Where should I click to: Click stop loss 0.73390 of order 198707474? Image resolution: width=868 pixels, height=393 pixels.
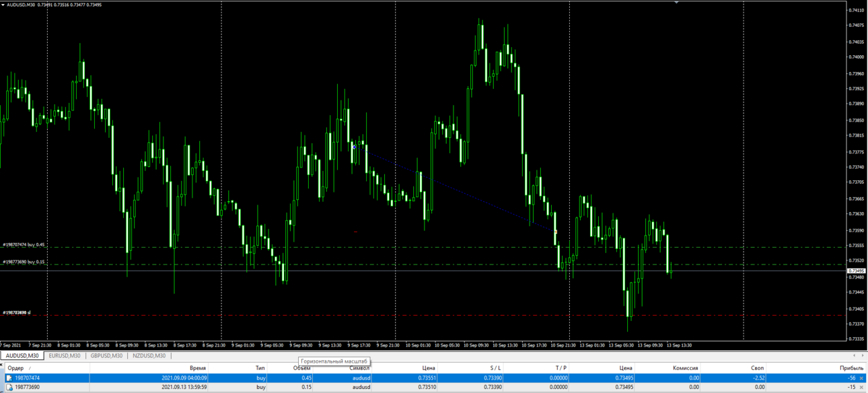pyautogui.click(x=493, y=378)
